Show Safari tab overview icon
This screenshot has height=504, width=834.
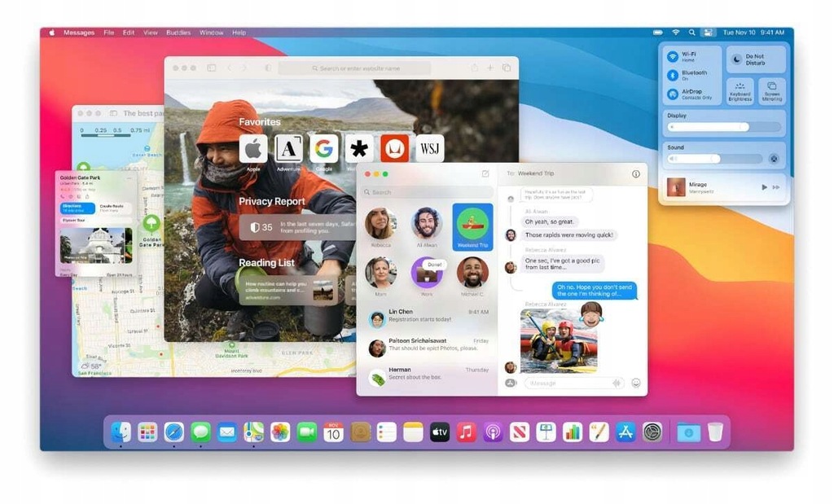point(507,68)
